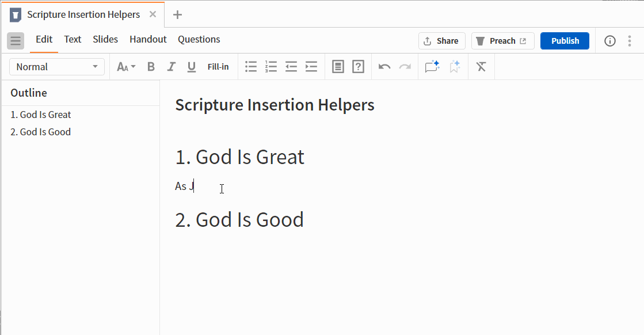
Task: Click the Share button
Action: 441,41
